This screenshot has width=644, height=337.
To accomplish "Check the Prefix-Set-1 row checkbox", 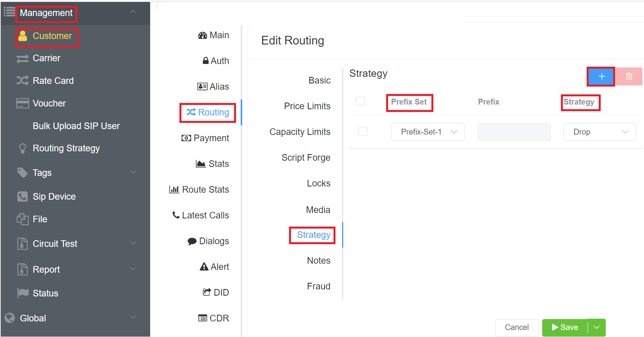I will click(x=363, y=131).
